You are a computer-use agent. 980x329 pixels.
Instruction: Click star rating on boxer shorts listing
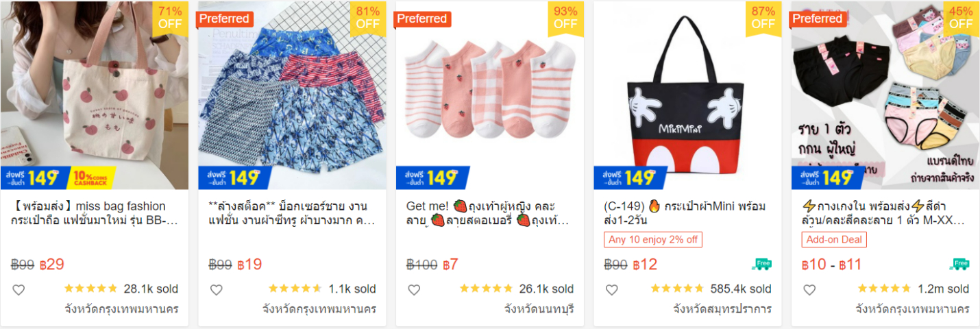click(295, 289)
